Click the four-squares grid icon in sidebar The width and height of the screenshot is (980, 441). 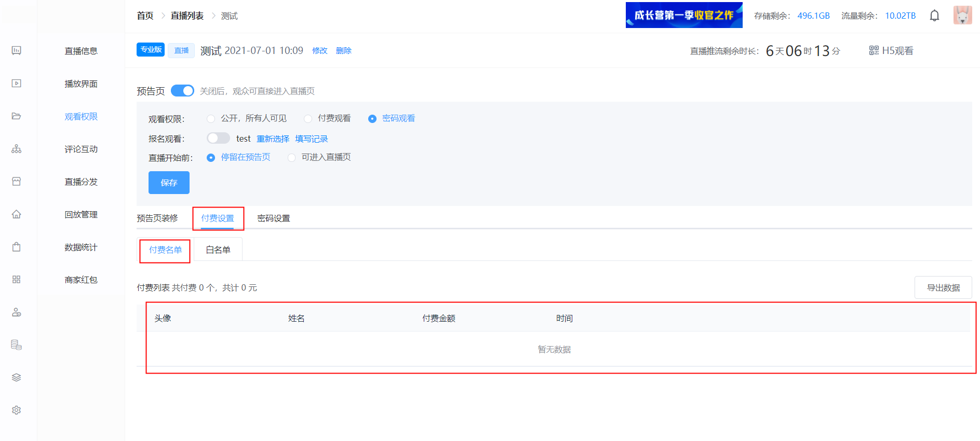(17, 279)
